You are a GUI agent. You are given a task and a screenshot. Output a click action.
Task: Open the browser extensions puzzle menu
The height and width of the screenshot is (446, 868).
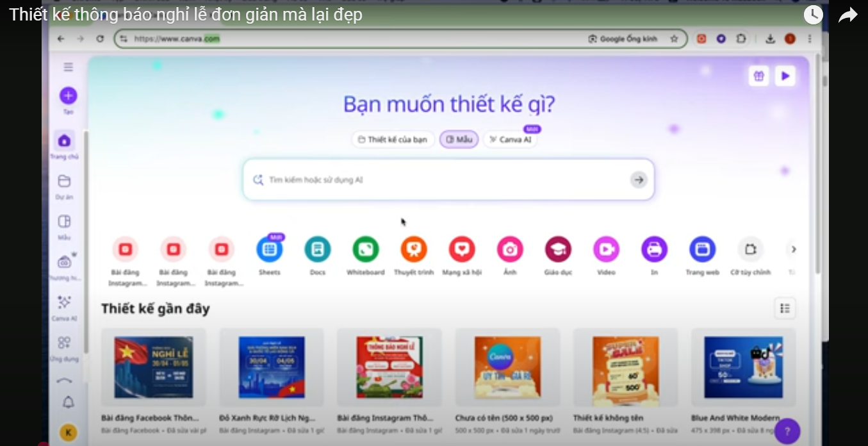coord(741,39)
